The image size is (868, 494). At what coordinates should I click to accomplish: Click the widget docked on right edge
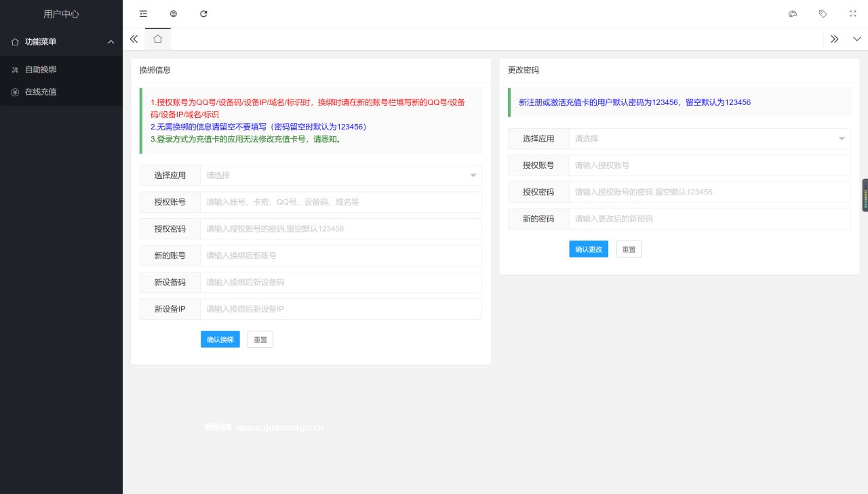click(865, 195)
